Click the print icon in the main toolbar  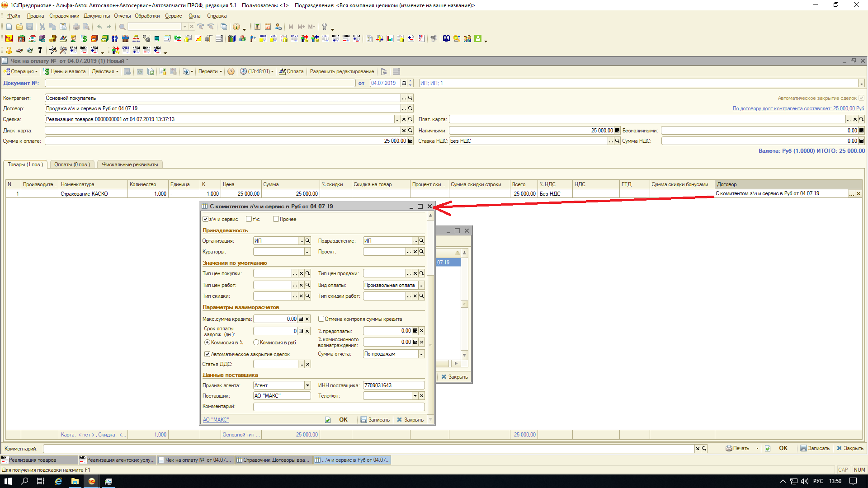[76, 27]
